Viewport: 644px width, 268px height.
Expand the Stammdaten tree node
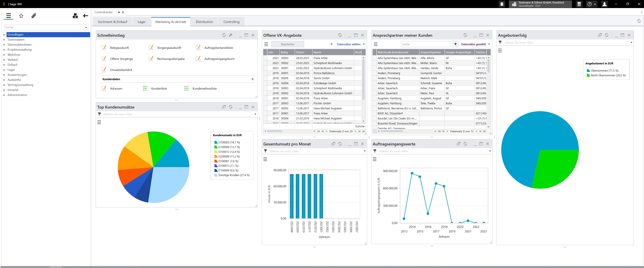[4, 40]
